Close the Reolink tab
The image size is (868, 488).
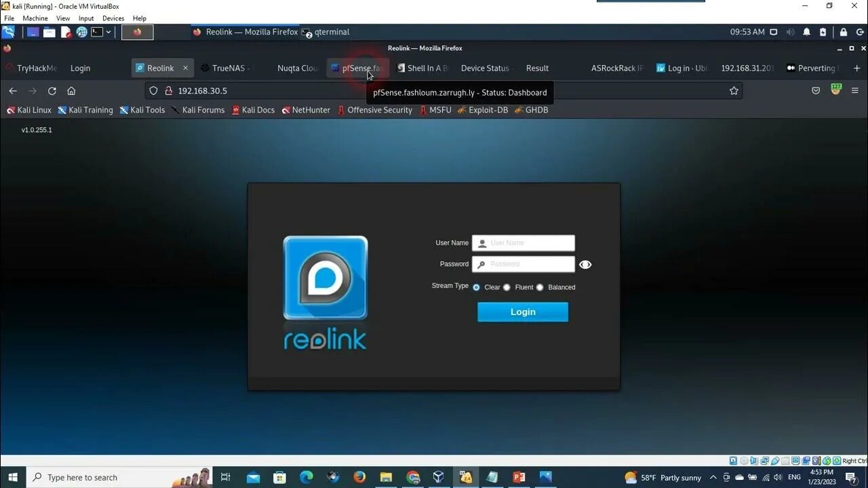(x=185, y=68)
